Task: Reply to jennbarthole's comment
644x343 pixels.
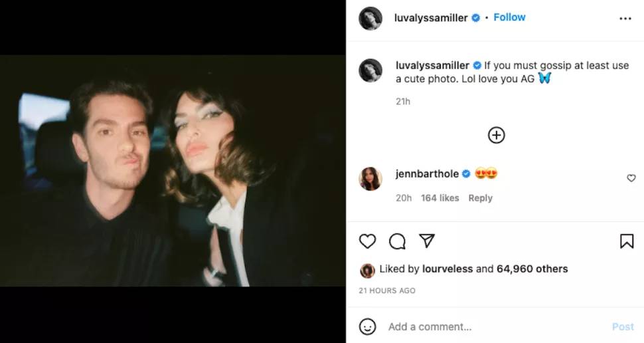Action: (x=480, y=198)
